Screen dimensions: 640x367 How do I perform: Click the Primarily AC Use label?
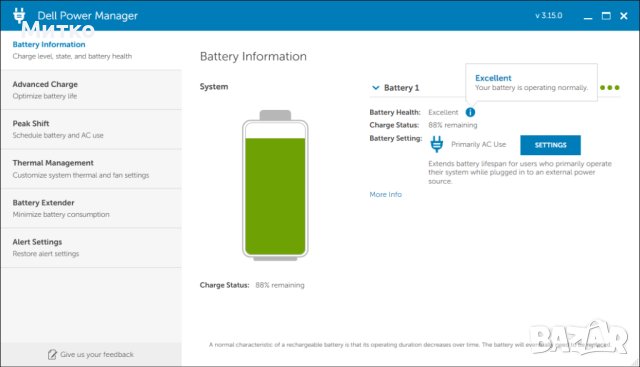click(478, 144)
